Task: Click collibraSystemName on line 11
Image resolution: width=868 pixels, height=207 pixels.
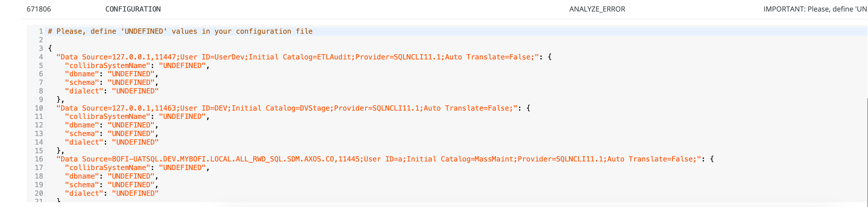Action: coord(108,117)
